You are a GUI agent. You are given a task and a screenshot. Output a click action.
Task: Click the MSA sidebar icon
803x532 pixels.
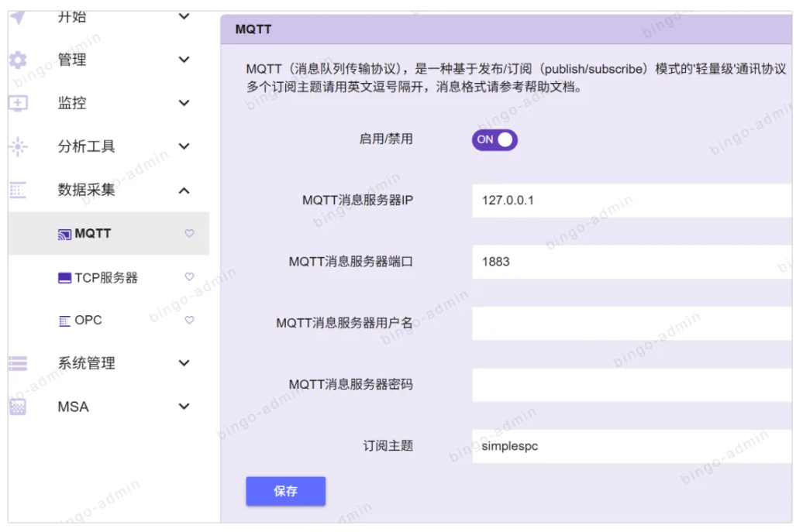[x=18, y=407]
